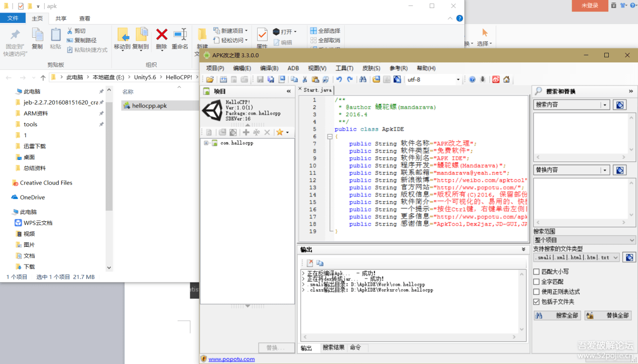Click the clear output icon in output panel
The image size is (638, 364).
[310, 263]
